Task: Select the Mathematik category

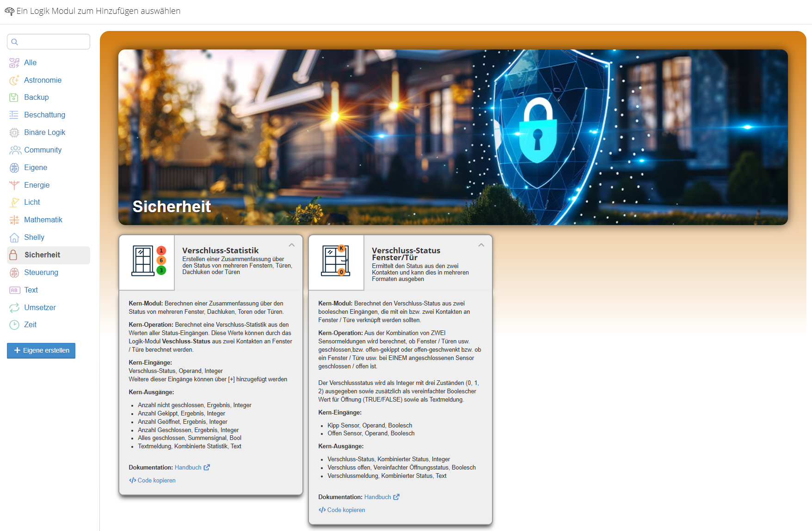Action: pyautogui.click(x=43, y=220)
